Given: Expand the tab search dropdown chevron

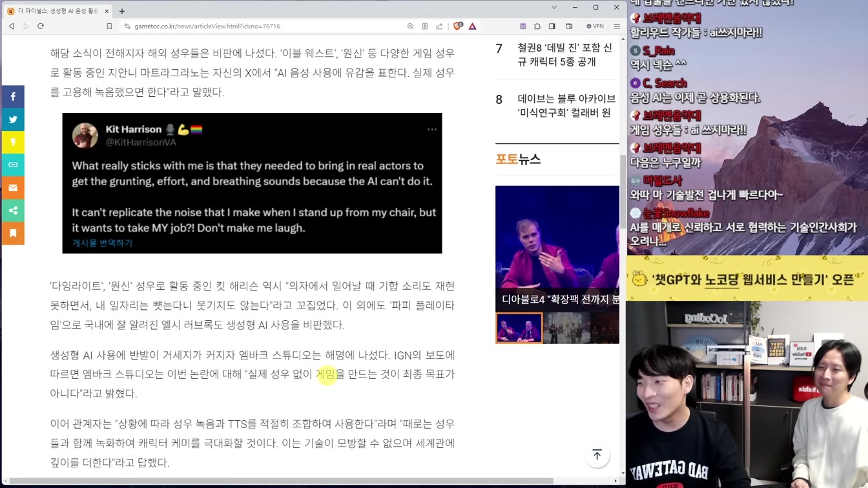Looking at the screenshot, I should click(x=553, y=8).
